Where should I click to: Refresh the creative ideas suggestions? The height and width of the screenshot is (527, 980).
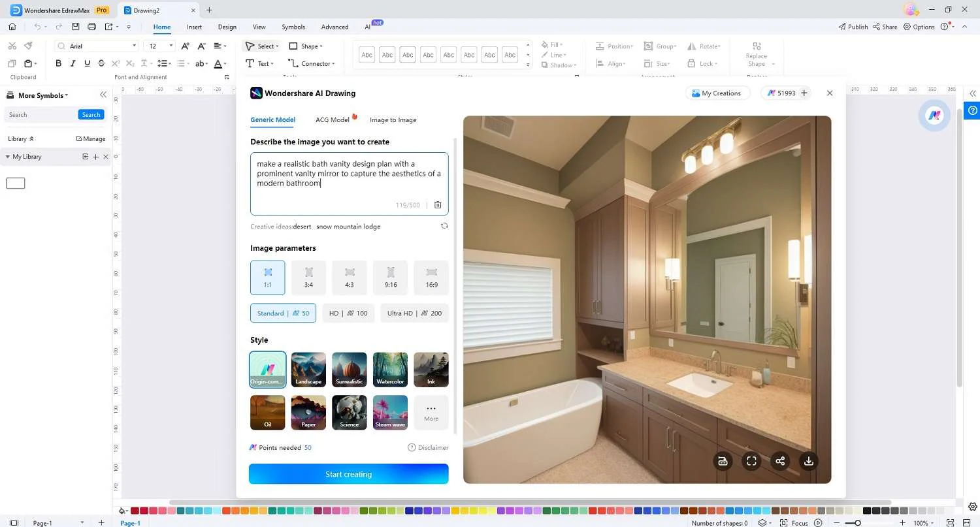(444, 226)
